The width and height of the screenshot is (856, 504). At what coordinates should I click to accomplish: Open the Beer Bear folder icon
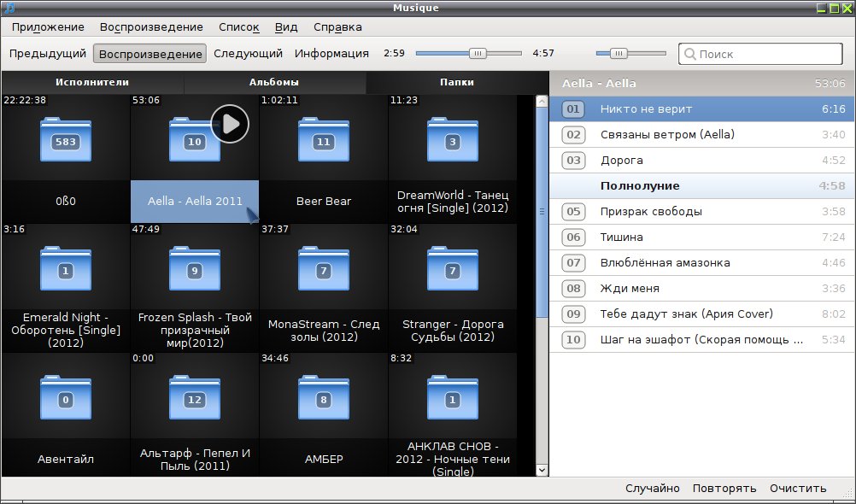(x=323, y=140)
